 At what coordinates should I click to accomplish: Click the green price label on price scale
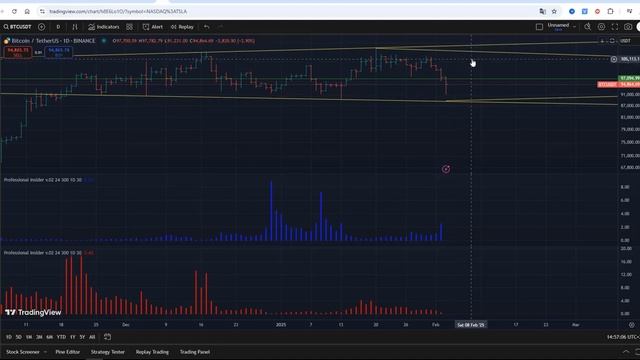pos(629,78)
